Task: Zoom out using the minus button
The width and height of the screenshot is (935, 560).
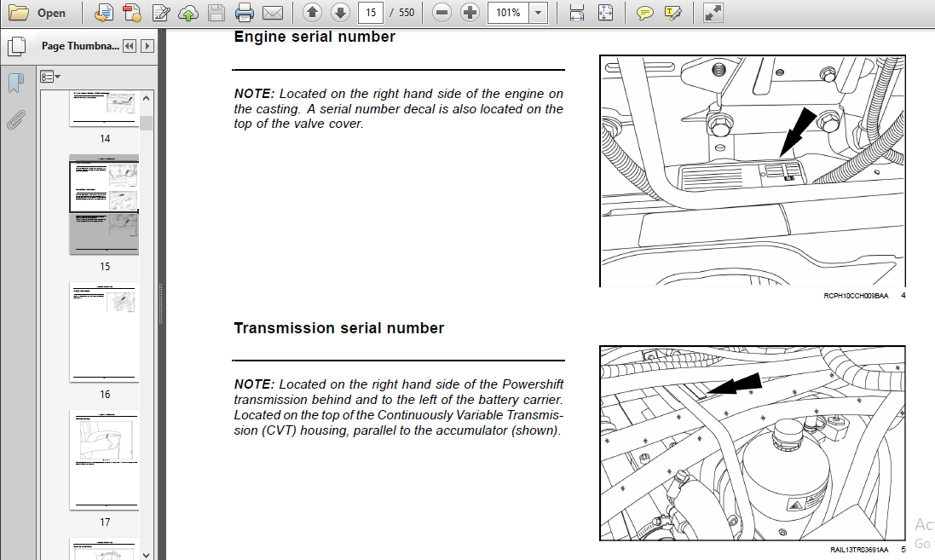Action: coord(442,13)
